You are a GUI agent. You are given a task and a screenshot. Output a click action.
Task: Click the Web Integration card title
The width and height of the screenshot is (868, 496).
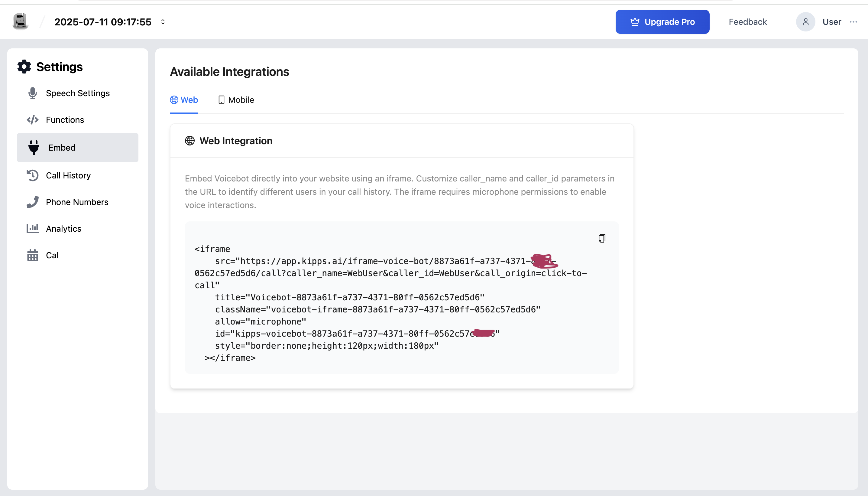[x=236, y=141]
